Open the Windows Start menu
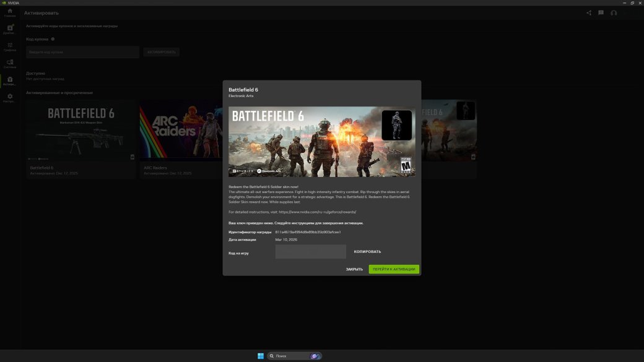The image size is (644, 362). point(261,356)
